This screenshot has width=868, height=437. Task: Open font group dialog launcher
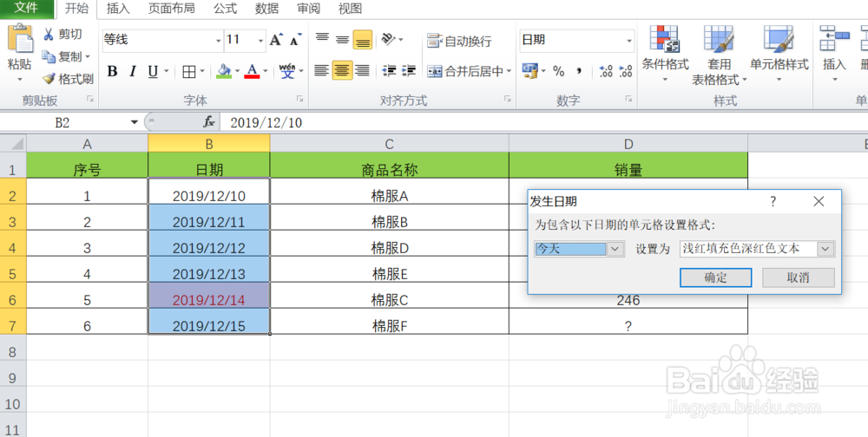[x=299, y=99]
